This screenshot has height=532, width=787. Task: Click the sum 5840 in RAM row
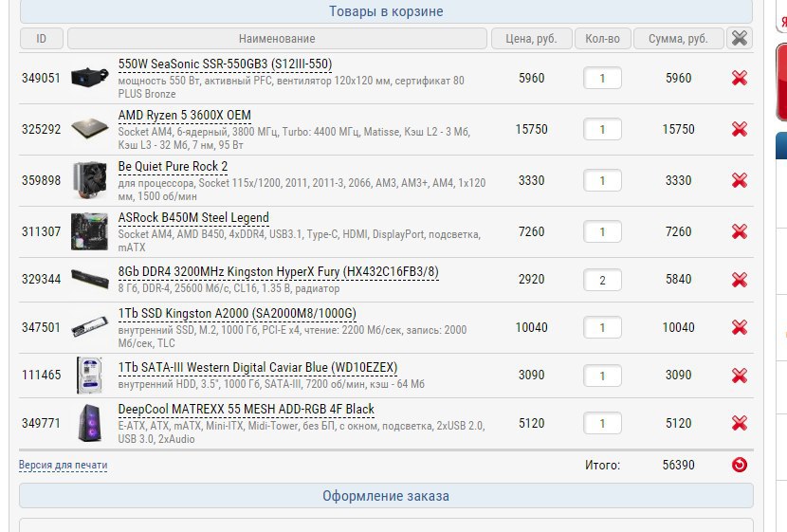tap(678, 279)
